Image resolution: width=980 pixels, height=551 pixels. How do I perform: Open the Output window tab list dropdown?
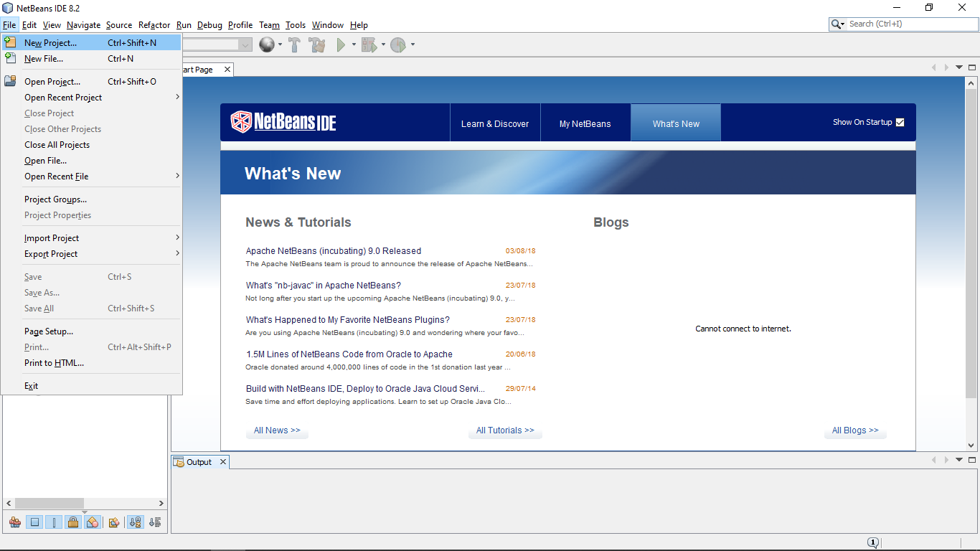[x=959, y=460]
